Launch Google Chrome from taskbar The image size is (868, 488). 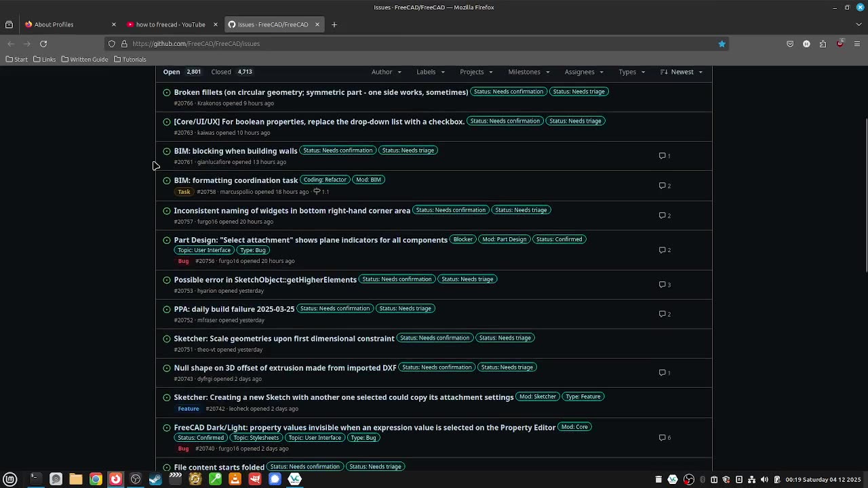pos(96,479)
